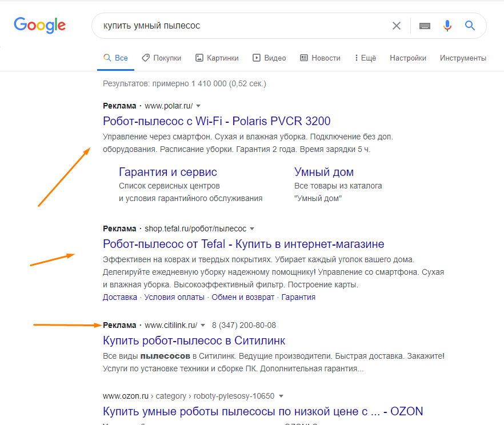The image size is (504, 425).
Task: Click the Ситилинк ad description text
Action: click(274, 362)
